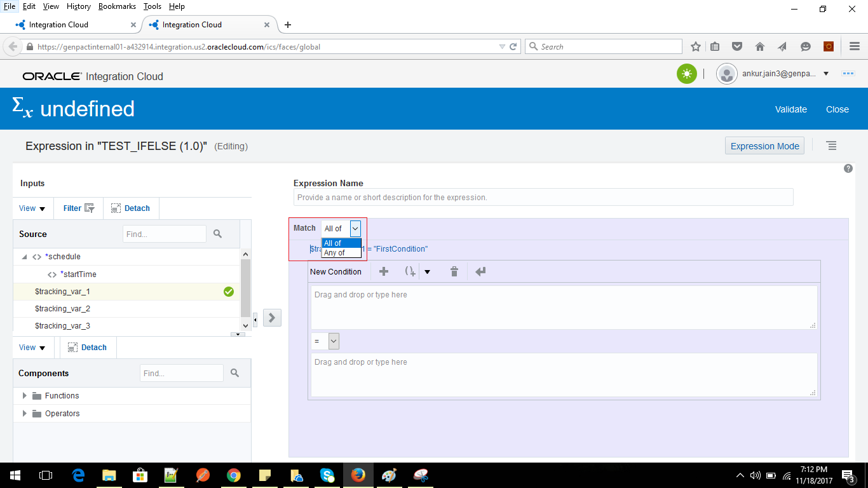Click the Filter icon in Inputs toolbar
This screenshot has height=488, width=868.
click(x=90, y=208)
